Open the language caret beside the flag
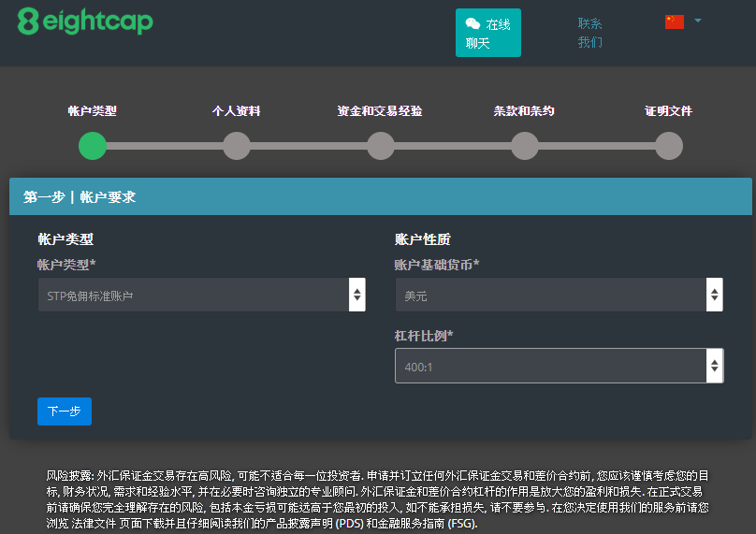Image resolution: width=756 pixels, height=534 pixels. click(698, 20)
